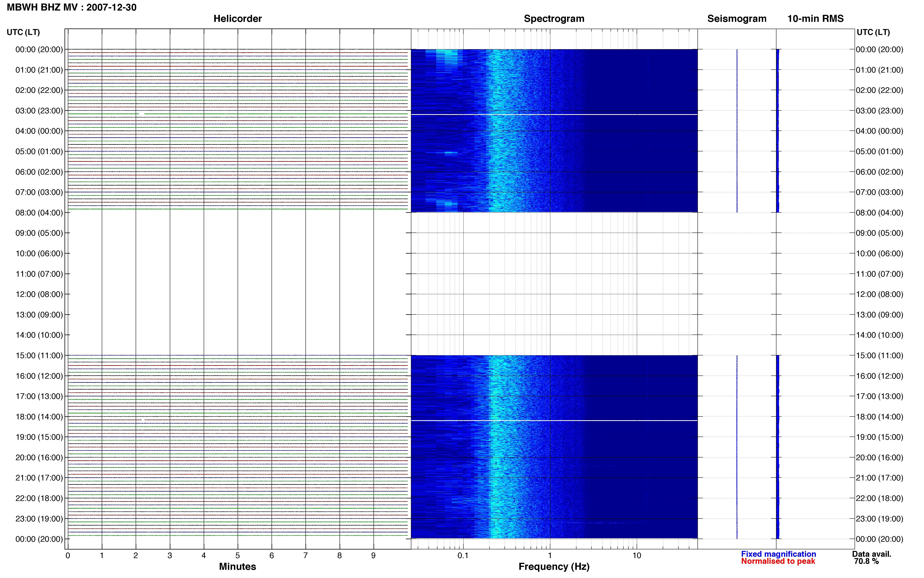The image size is (924, 578).
Task: Click the white gap line in spectrogram near 03:10
Action: (554, 114)
